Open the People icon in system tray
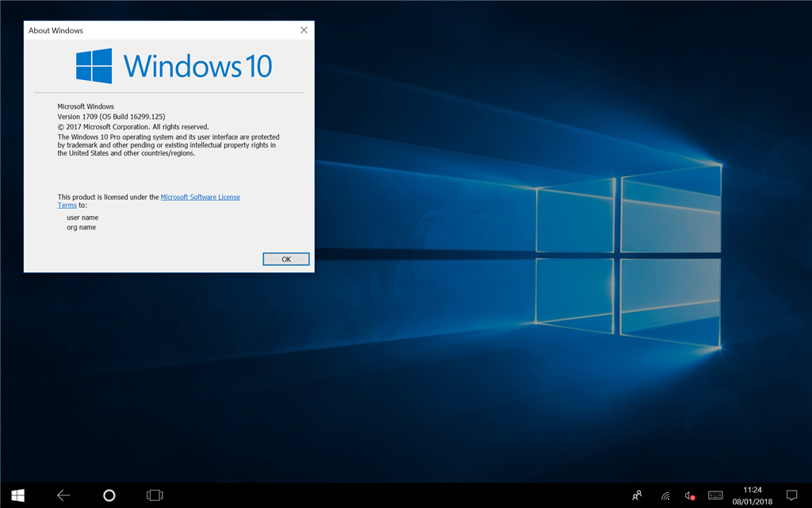The height and width of the screenshot is (508, 812). pyautogui.click(x=637, y=495)
